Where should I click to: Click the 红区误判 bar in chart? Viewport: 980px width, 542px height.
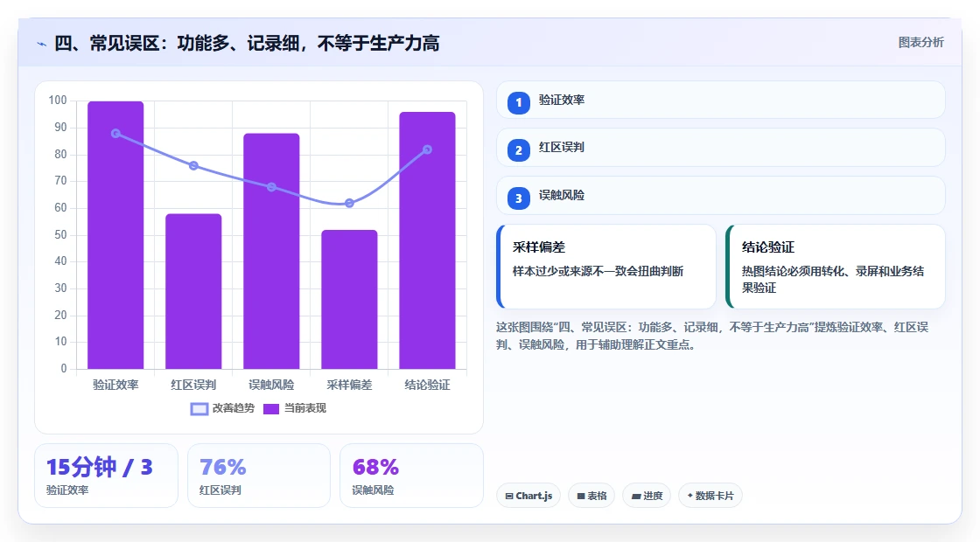pyautogui.click(x=193, y=291)
